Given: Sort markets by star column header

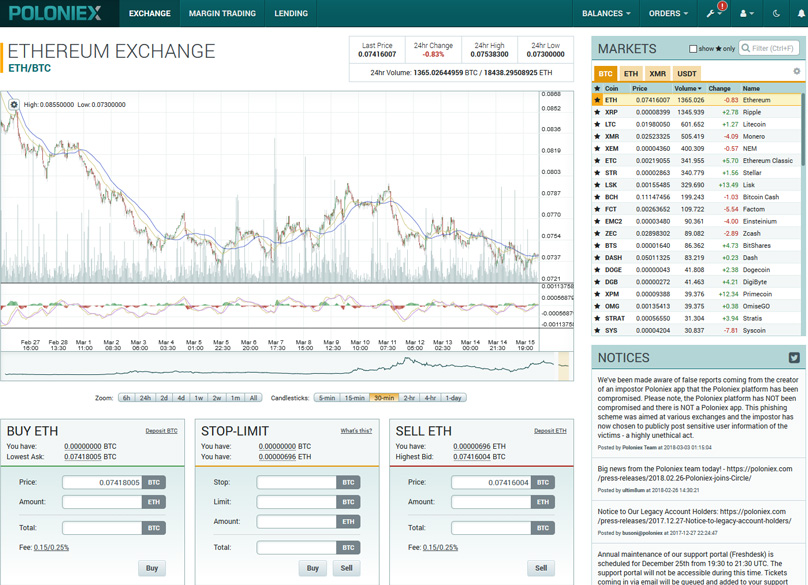Looking at the screenshot, I should pyautogui.click(x=597, y=88).
